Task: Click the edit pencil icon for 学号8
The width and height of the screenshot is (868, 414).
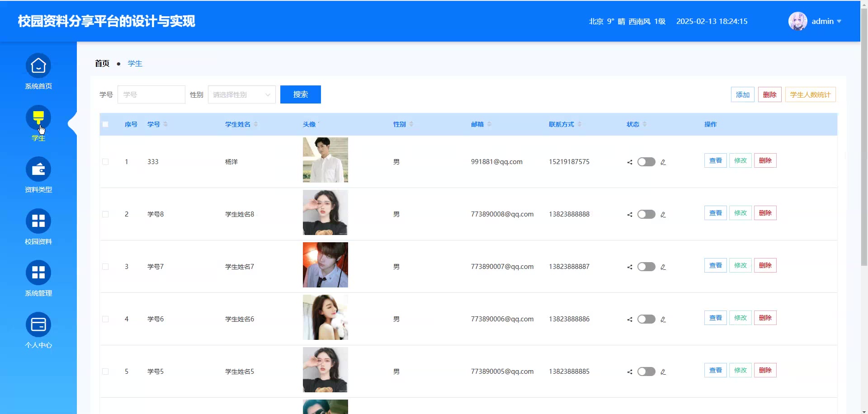Action: click(663, 215)
